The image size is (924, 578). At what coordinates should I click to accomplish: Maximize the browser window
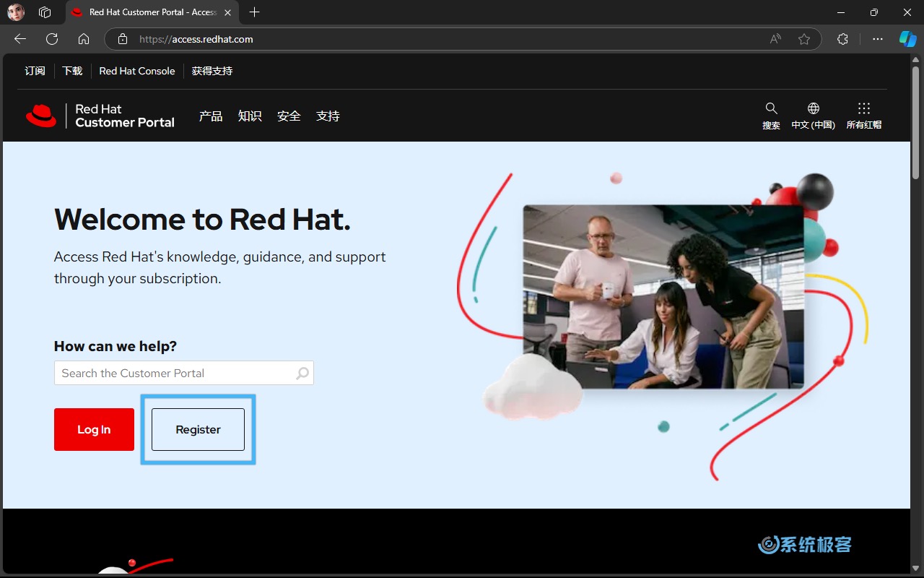[874, 12]
